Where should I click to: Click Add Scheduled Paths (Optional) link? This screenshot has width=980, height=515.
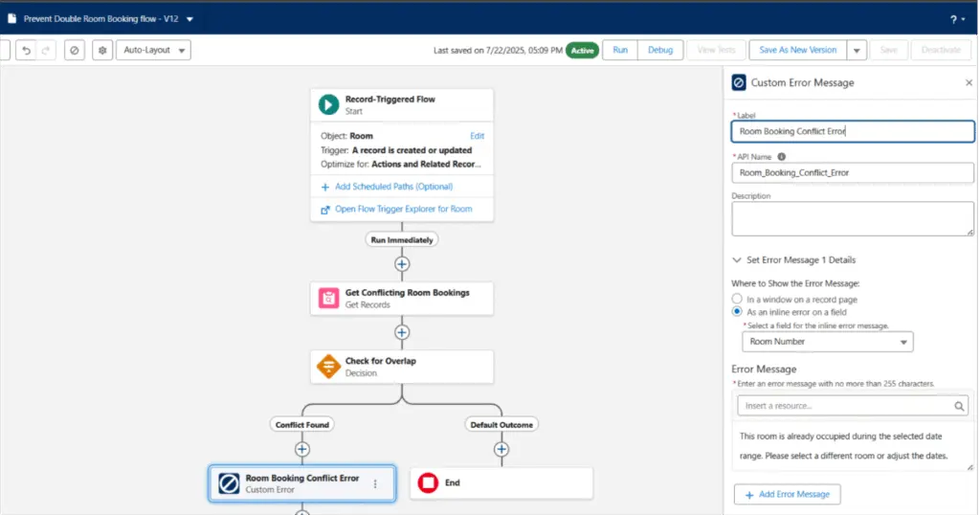[x=393, y=187]
